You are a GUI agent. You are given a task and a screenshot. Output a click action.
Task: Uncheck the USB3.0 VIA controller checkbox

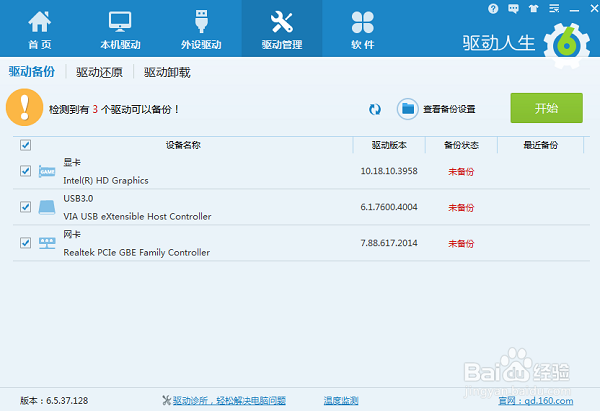(26, 207)
